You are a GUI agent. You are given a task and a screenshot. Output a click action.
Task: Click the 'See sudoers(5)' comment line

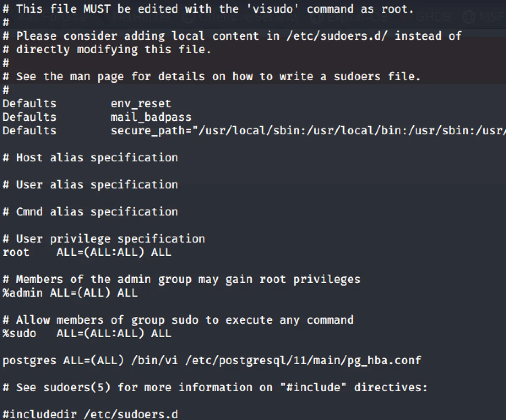click(x=215, y=387)
